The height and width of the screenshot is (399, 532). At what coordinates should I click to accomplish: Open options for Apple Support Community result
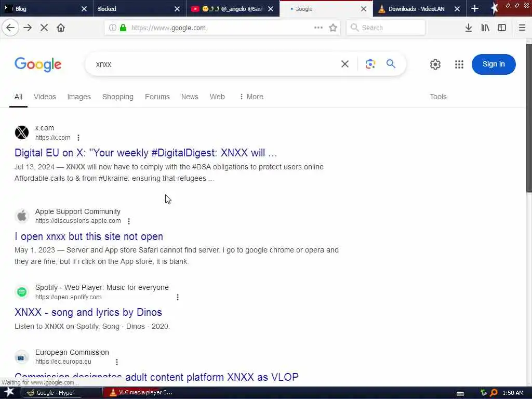tap(129, 221)
